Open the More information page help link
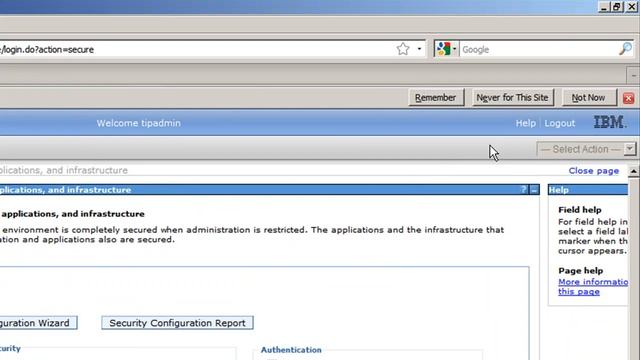 (593, 287)
